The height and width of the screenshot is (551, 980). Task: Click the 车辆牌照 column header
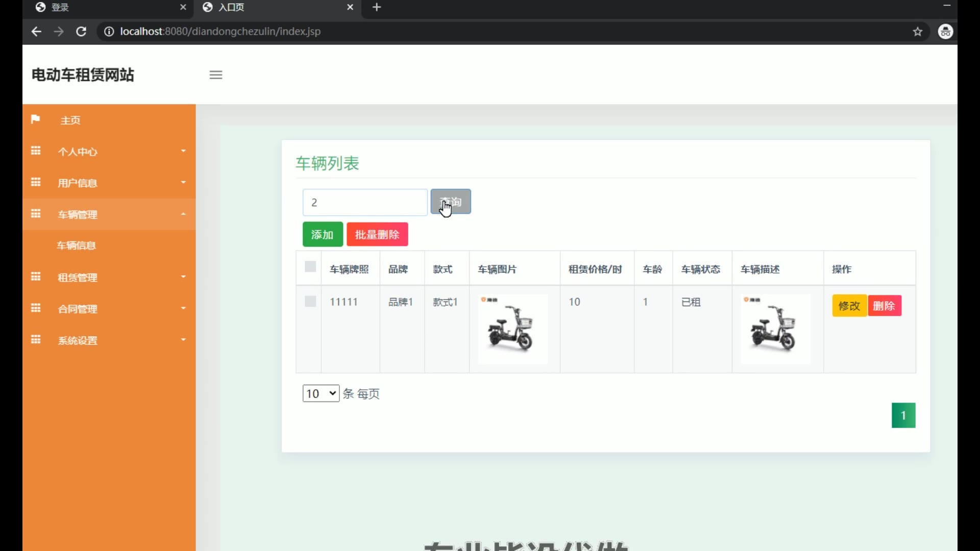tap(349, 269)
